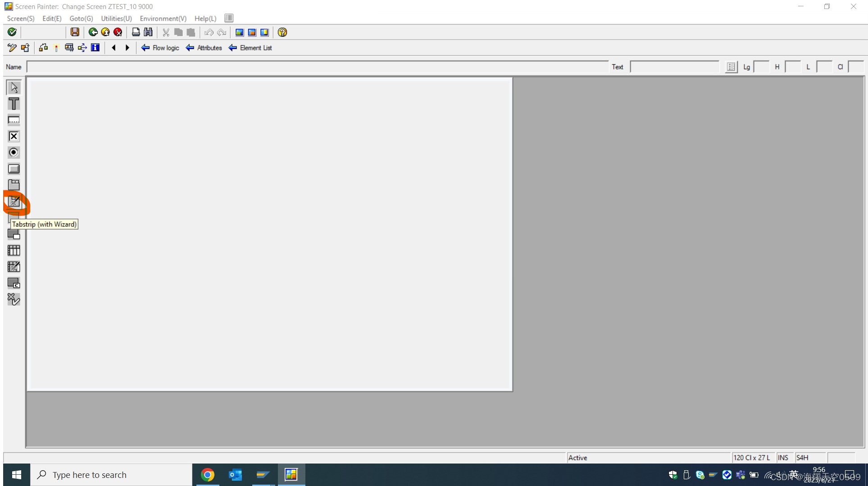Click the Find binoculars icon
This screenshot has width=868, height=486.
(x=148, y=32)
